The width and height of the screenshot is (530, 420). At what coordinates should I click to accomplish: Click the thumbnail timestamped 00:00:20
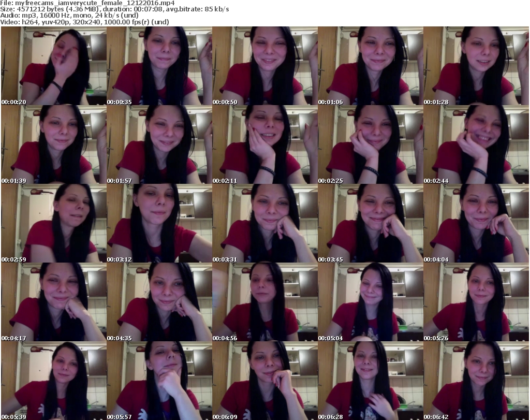(x=54, y=66)
